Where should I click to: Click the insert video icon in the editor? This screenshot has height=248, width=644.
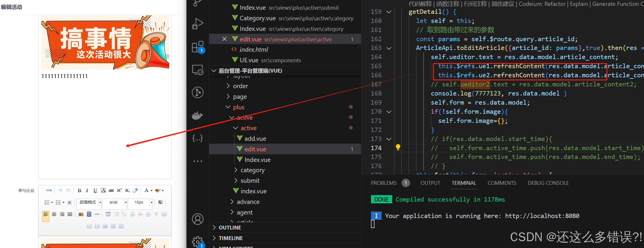pyautogui.click(x=89, y=215)
